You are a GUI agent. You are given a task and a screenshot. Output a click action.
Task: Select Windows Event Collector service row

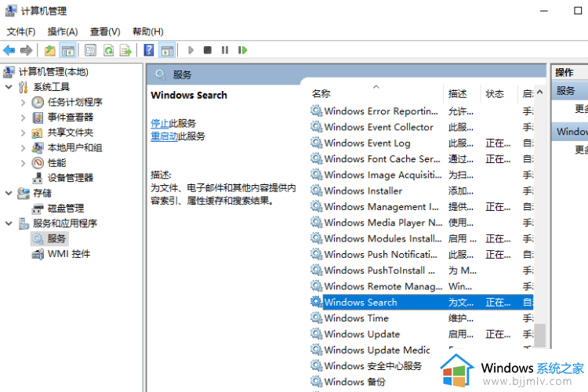422,127
